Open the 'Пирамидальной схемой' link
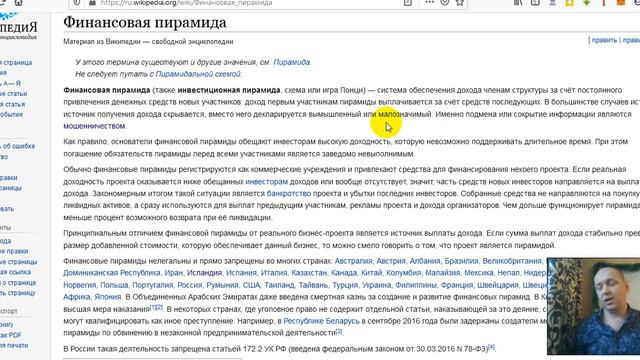 pos(198,74)
